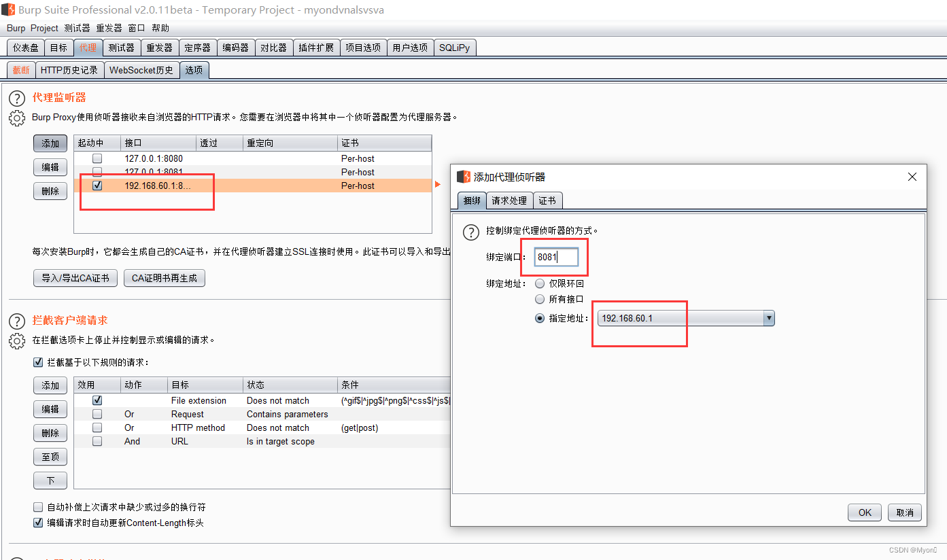
Task: Select 指定地址 bind address option
Action: 540,318
